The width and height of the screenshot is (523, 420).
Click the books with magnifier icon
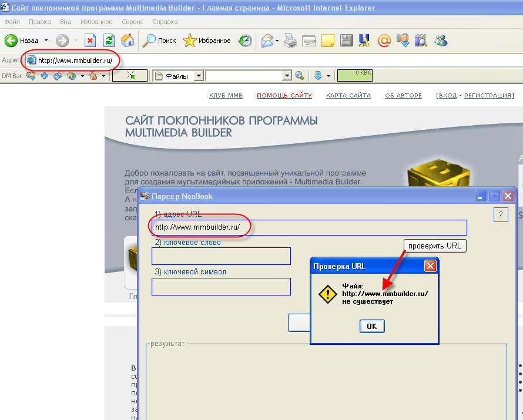point(421,41)
